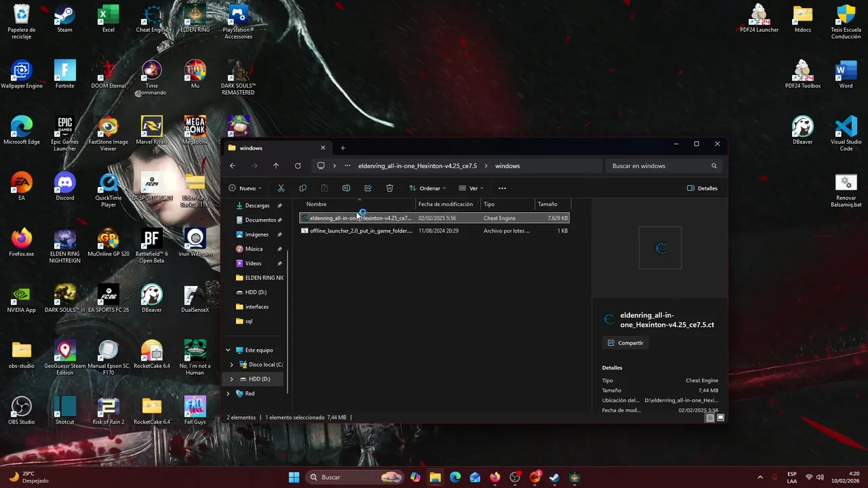Select the offline_launcher_2.0 batch file

pyautogui.click(x=434, y=231)
